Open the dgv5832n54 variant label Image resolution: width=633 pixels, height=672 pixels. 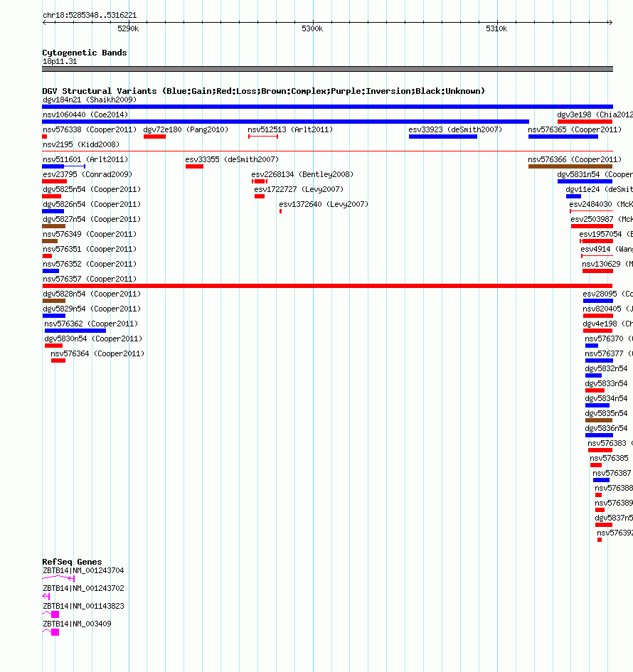tap(606, 370)
